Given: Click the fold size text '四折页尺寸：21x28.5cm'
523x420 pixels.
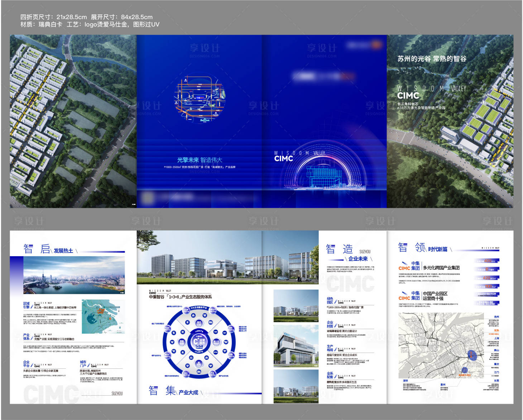Looking at the screenshot, I should (x=54, y=17).
